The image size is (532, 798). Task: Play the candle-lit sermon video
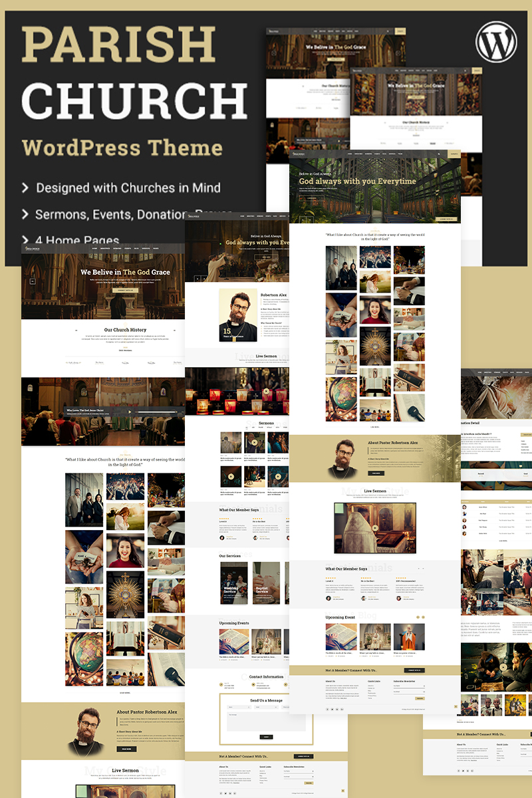[x=267, y=390]
